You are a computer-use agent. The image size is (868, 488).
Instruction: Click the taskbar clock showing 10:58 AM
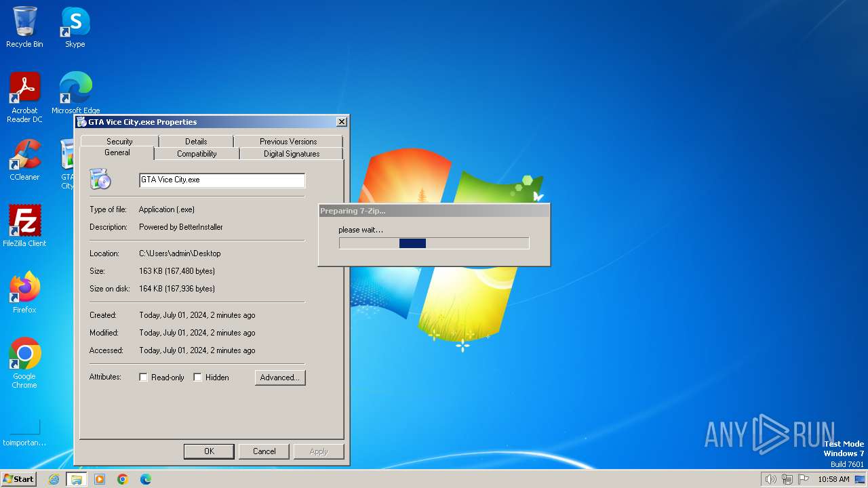coord(833,479)
